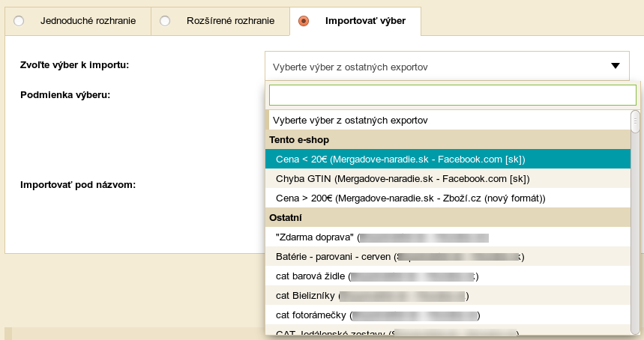Click the dropdown search input field
Screen dimensions: 644x340
click(452, 95)
